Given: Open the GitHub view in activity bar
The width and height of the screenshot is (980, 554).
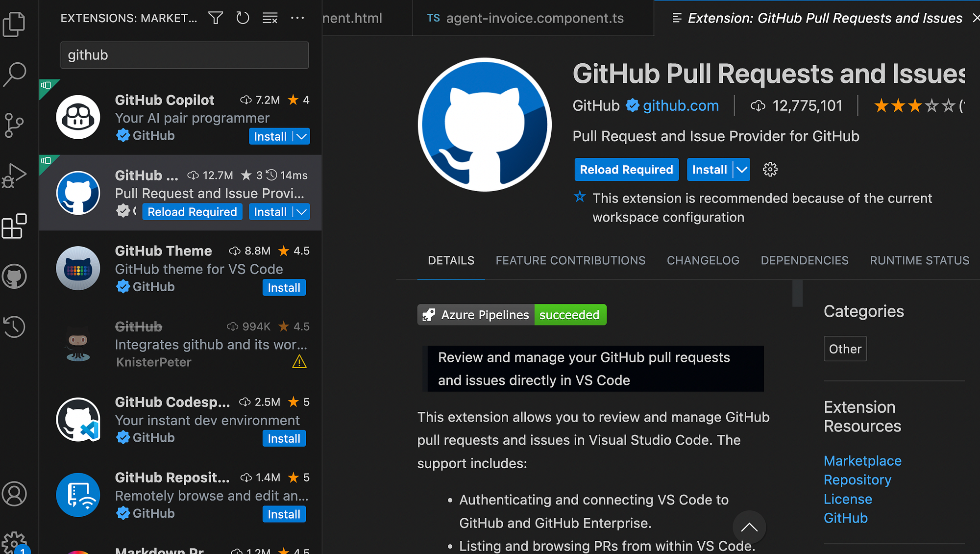Looking at the screenshot, I should point(14,277).
